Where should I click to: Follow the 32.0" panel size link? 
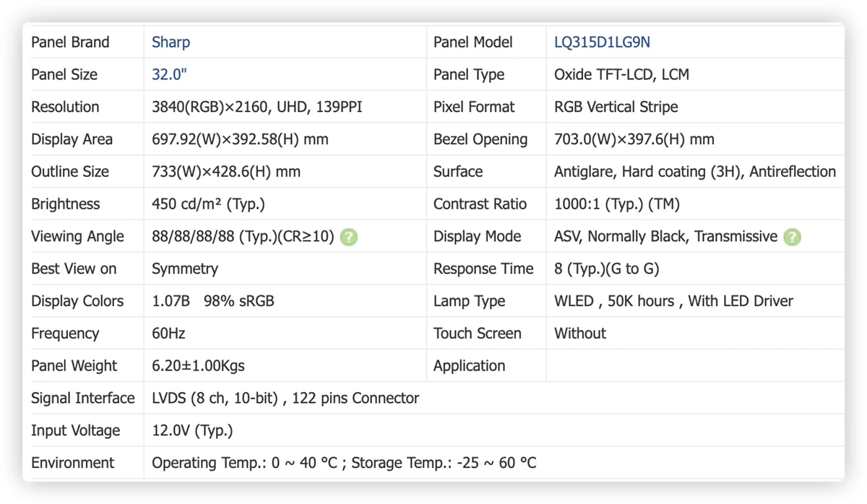click(169, 74)
